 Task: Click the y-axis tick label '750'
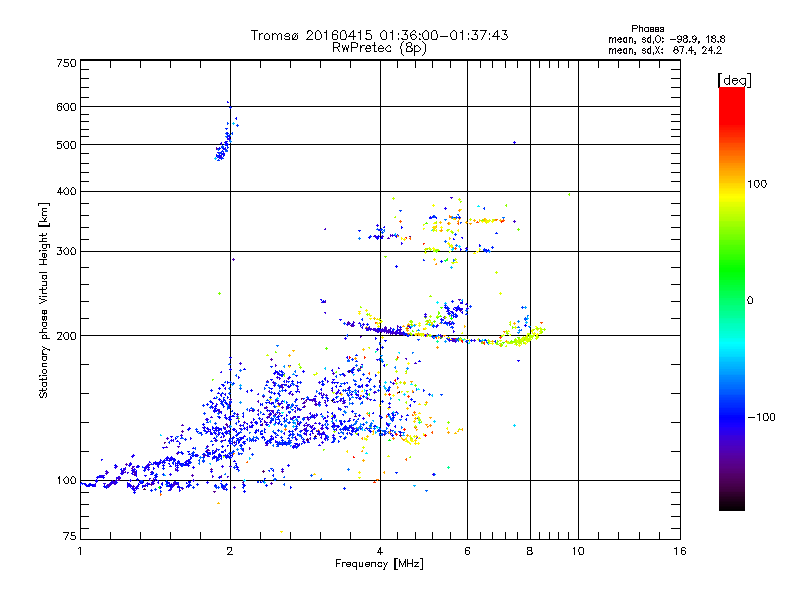click(x=66, y=63)
